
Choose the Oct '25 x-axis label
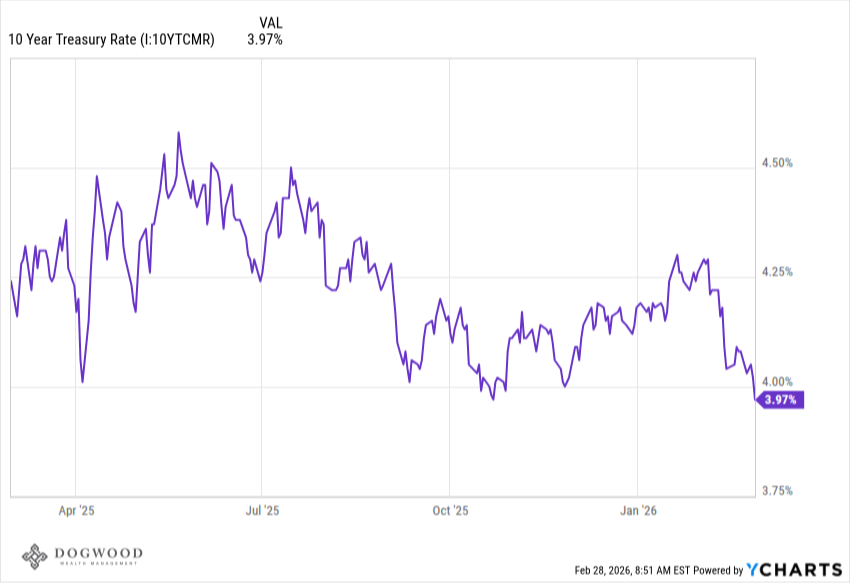coord(450,510)
